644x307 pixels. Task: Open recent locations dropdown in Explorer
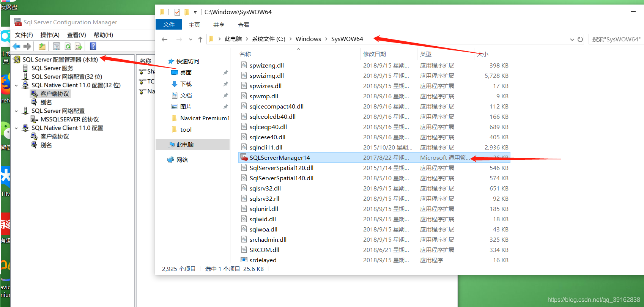[x=191, y=39]
